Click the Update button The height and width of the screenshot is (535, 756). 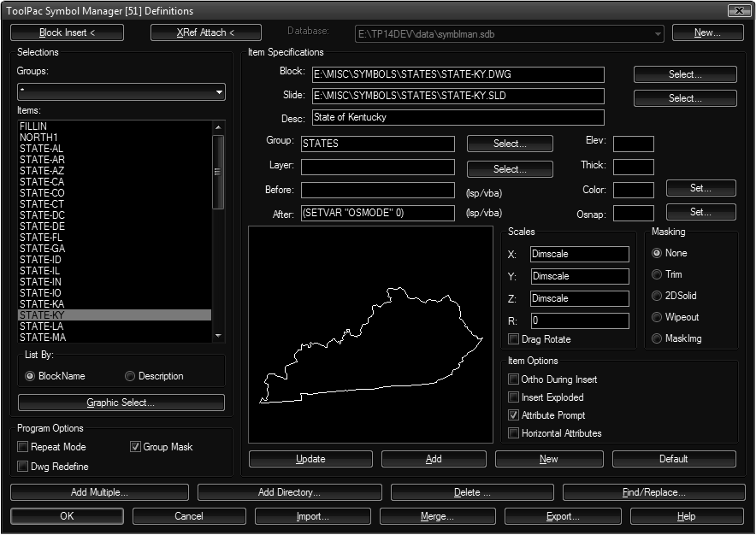pos(311,459)
